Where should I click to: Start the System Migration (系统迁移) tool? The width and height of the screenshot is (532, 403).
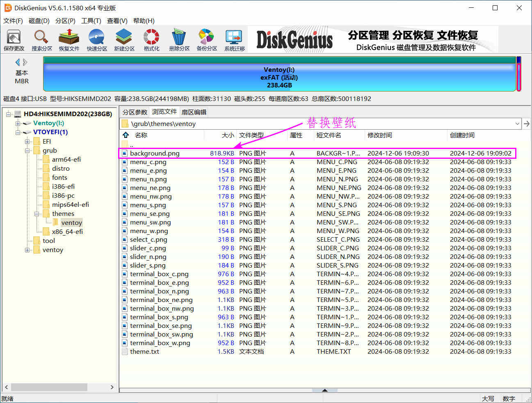(x=234, y=40)
